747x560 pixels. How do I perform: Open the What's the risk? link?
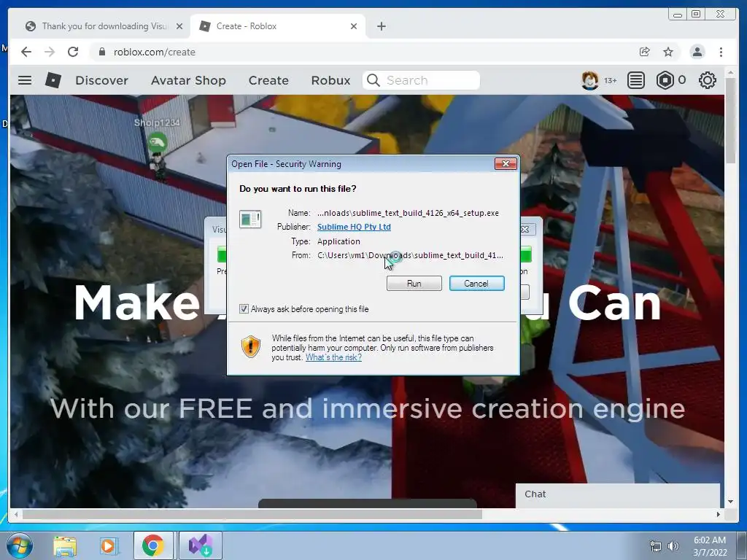(333, 357)
